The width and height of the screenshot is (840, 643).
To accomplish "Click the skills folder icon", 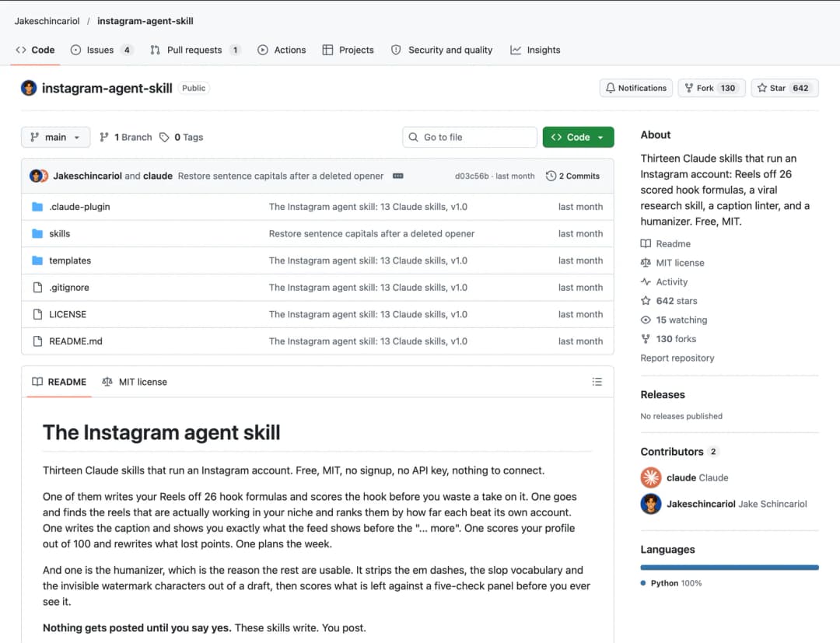I will point(37,233).
